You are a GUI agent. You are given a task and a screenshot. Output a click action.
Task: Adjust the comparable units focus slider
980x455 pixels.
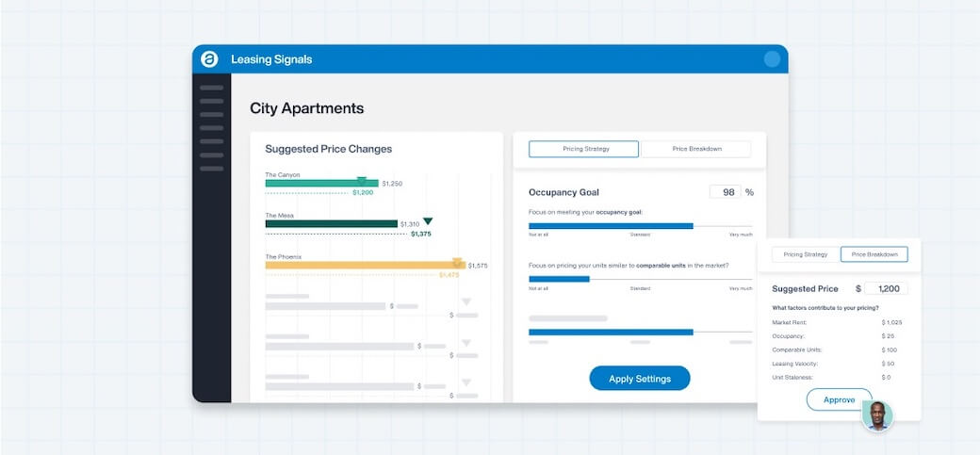[589, 279]
